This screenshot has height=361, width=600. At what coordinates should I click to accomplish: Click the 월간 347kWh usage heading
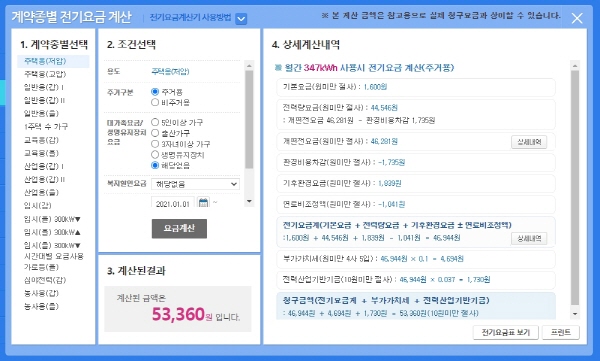click(x=364, y=68)
